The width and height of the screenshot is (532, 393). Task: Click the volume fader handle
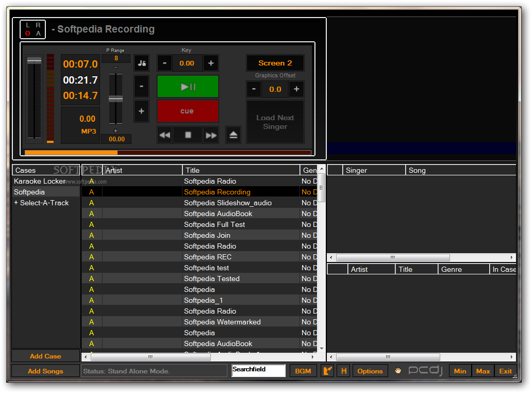(x=34, y=61)
